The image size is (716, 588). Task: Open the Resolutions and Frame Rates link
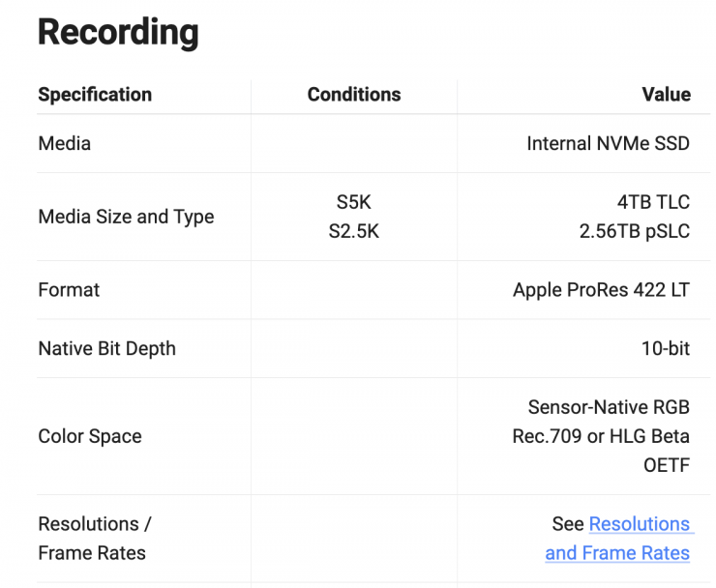(x=639, y=524)
